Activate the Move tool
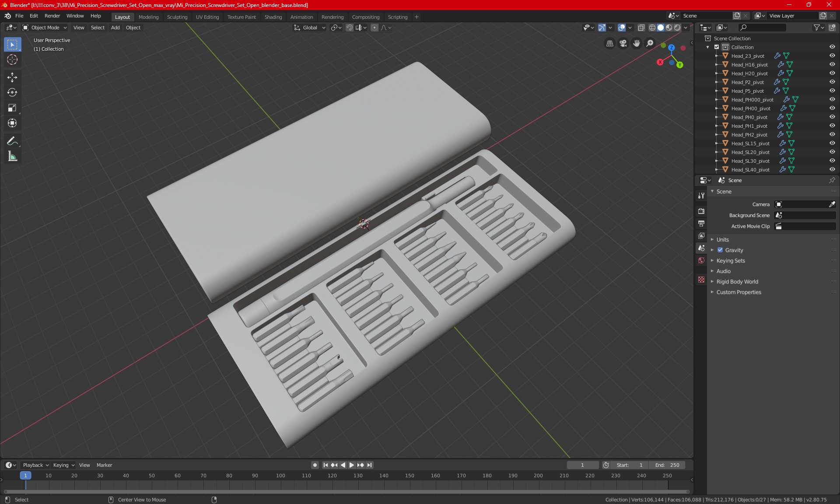 click(12, 77)
